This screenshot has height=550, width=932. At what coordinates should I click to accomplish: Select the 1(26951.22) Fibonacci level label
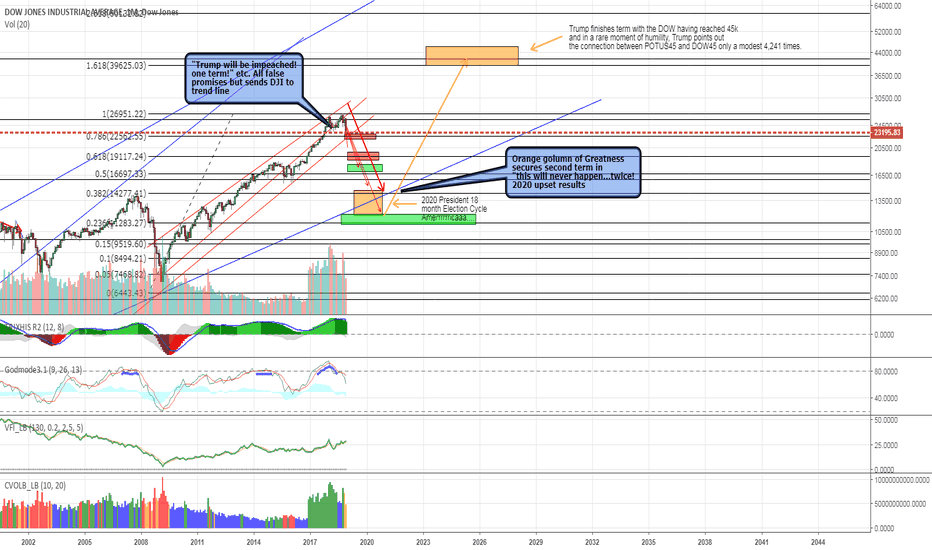point(124,114)
